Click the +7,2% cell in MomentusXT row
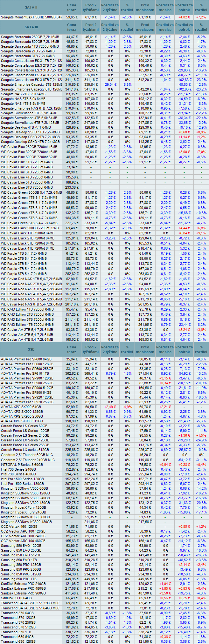The width and height of the screenshot is (209, 644). pyautogui.click(x=201, y=17)
